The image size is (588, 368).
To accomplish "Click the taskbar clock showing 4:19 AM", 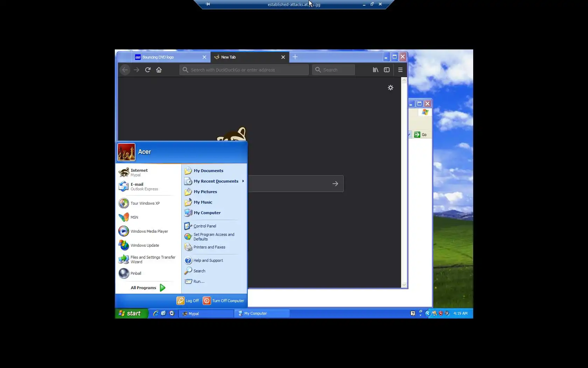I will 460,313.
